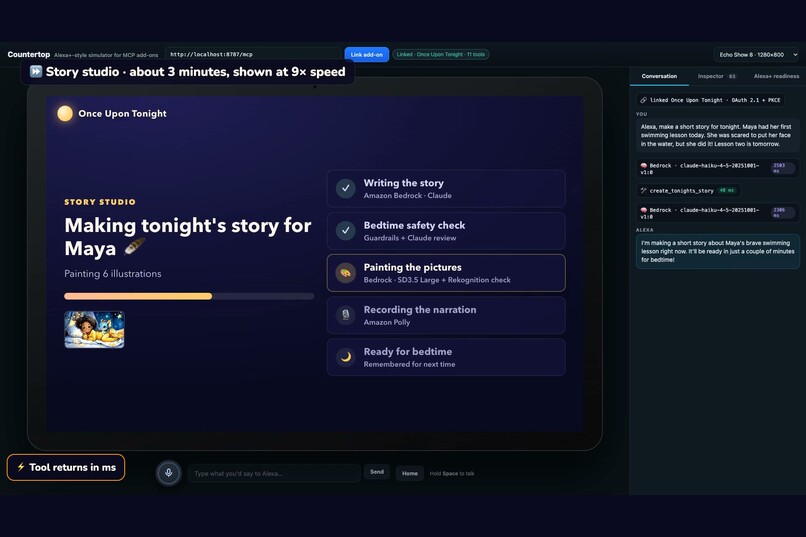
Task: Click the brain icon on the 2306 ms Bedrock row
Action: [x=644, y=210]
